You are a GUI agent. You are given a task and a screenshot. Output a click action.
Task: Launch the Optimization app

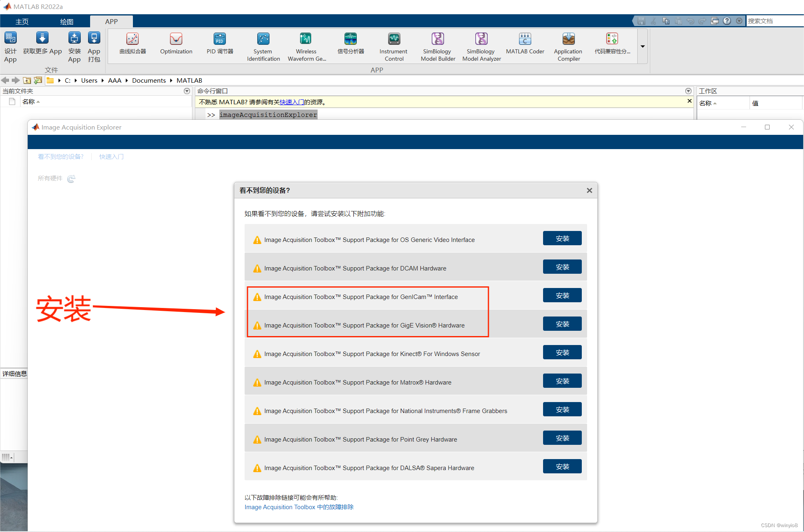pos(176,40)
